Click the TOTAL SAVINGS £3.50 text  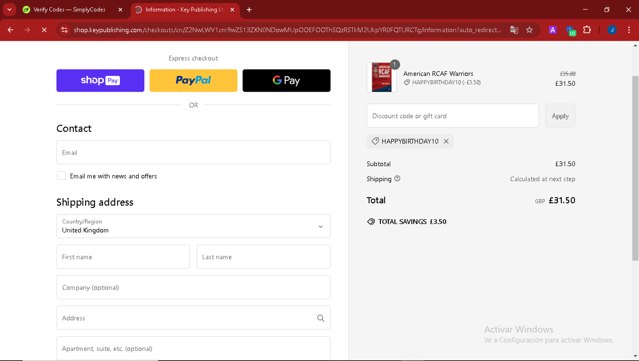pos(412,221)
